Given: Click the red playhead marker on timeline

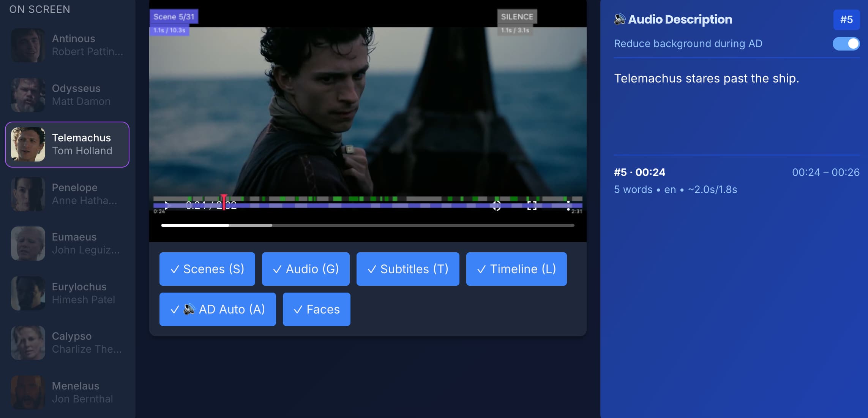Looking at the screenshot, I should [224, 202].
